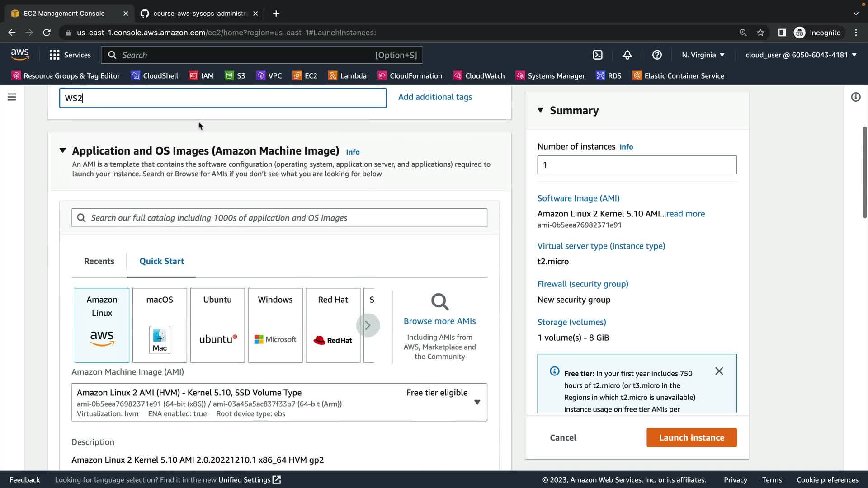Expand the Amazon Machine Image dropdown
Viewport: 868px width, 488px height.
[477, 402]
